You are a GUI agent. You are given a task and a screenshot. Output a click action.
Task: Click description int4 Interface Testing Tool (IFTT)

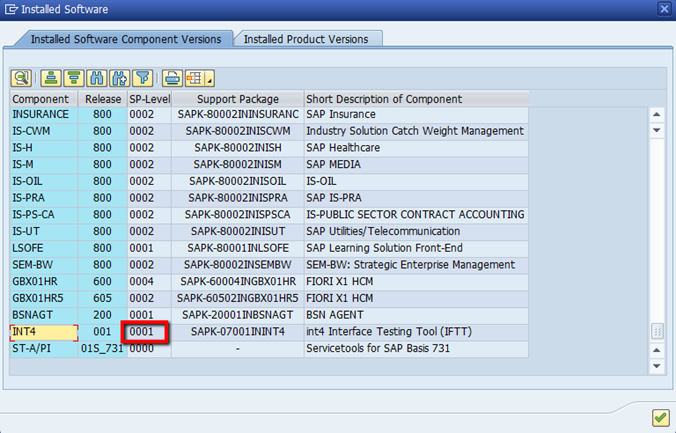coord(416,332)
